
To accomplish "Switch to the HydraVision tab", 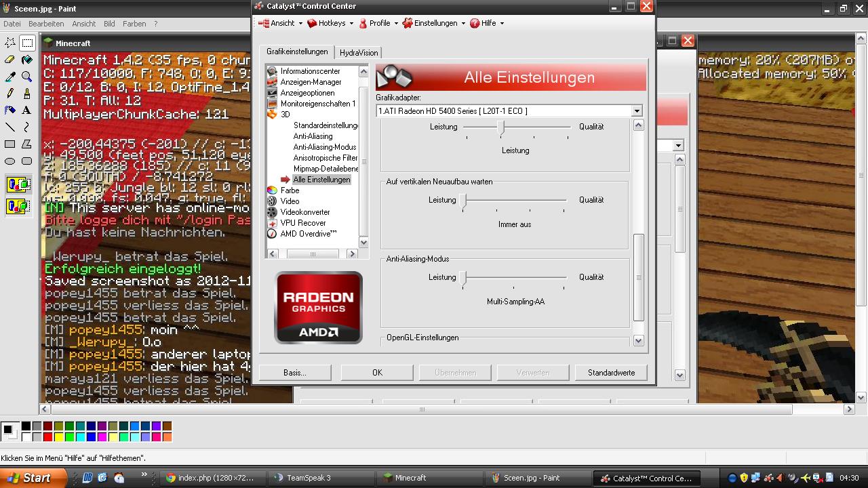I will (x=359, y=53).
